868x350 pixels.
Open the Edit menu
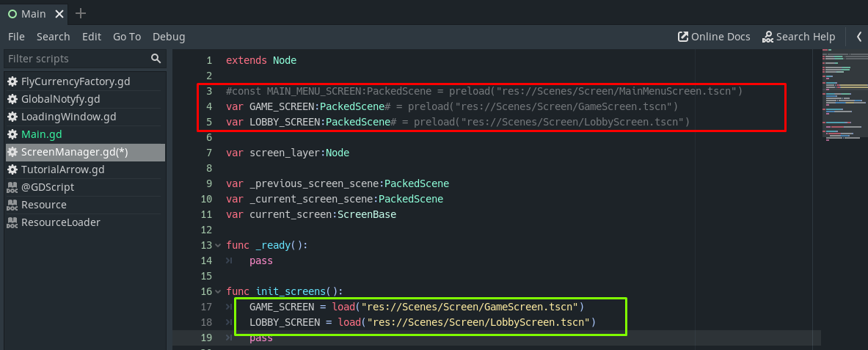pos(92,37)
